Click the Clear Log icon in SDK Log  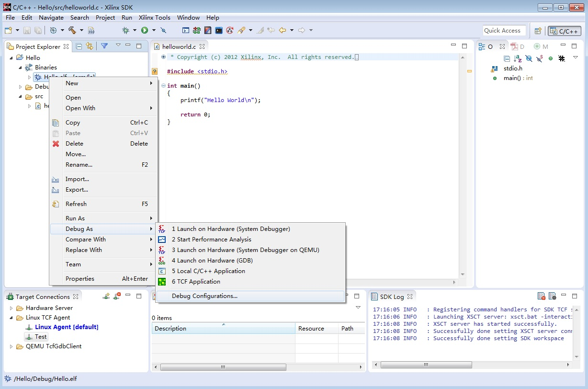coord(541,297)
